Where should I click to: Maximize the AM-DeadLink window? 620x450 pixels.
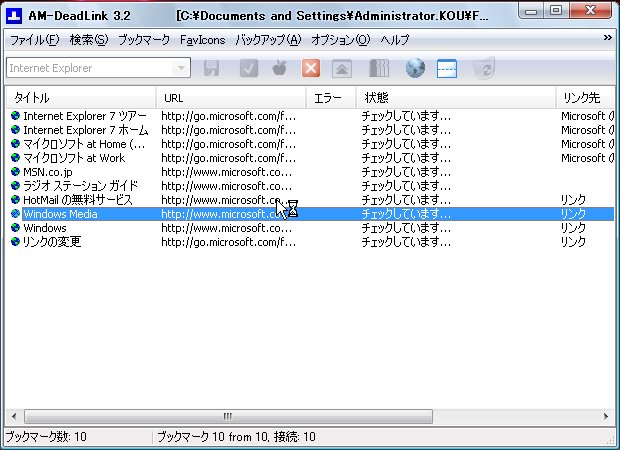[556, 11]
